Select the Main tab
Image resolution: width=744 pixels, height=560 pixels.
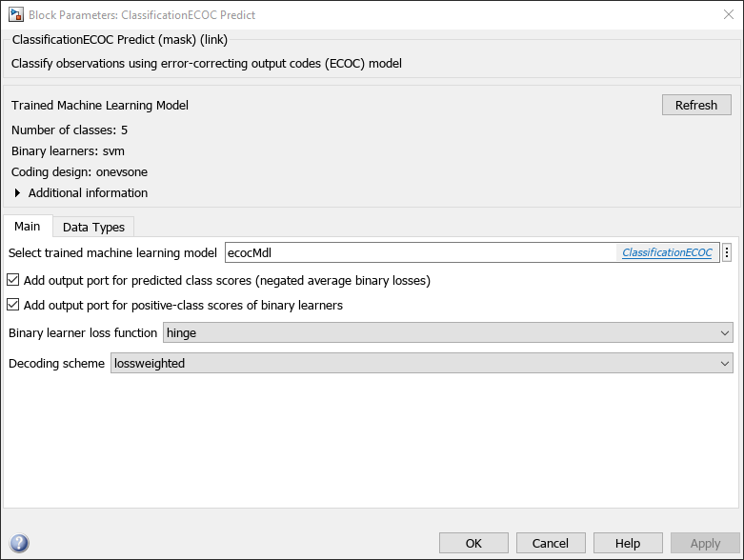27,227
